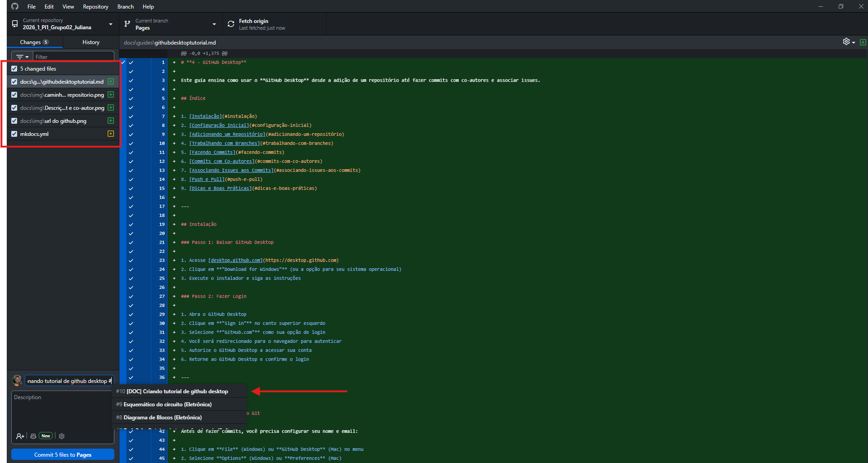Switch to the History tab
The width and height of the screenshot is (868, 463).
91,42
